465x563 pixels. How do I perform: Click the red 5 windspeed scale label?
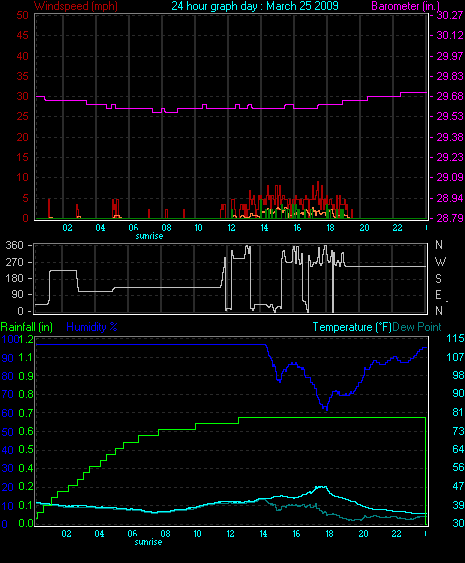25,198
